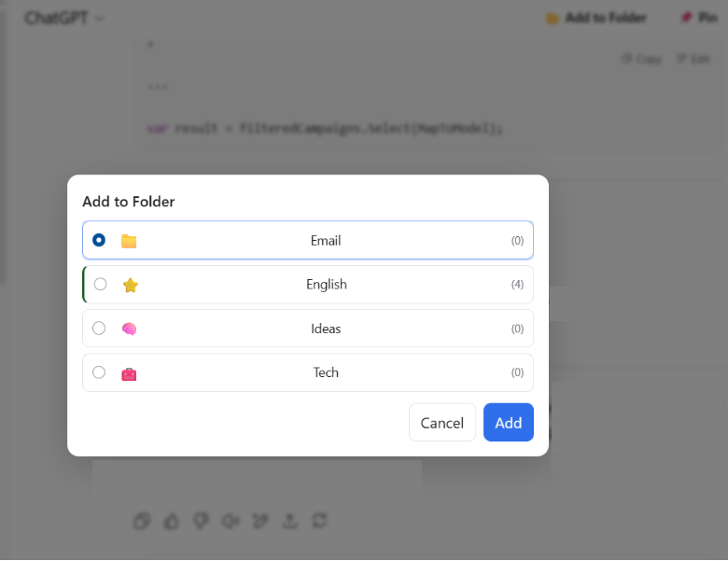Viewport: 728px width, 561px height.
Task: Copy the code block via Copy
Action: click(x=641, y=59)
